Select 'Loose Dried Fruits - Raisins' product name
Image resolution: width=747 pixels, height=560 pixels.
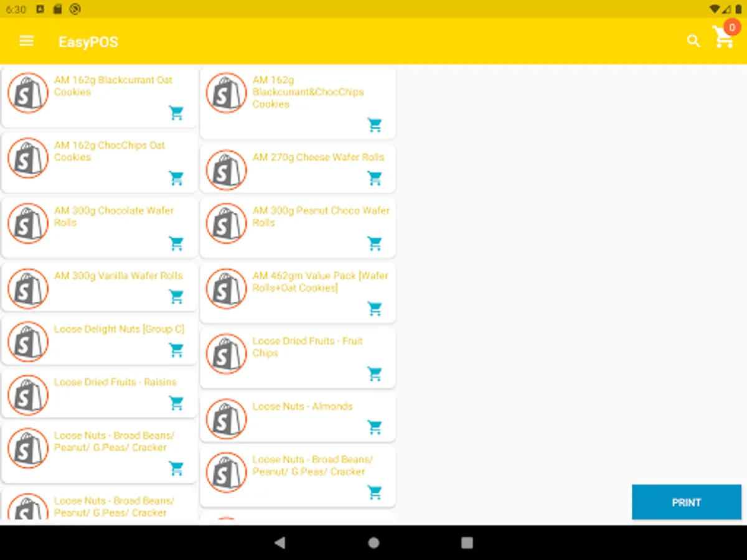coord(115,382)
